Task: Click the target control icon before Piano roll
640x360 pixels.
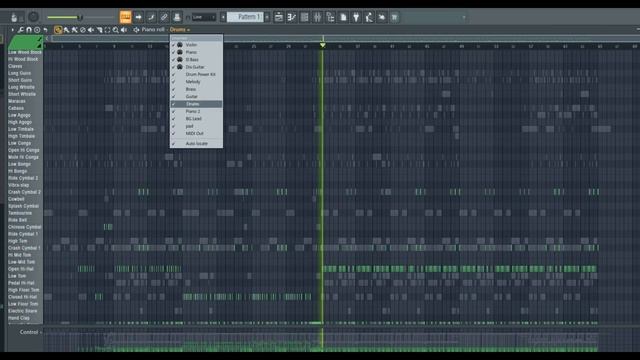Action: [x=136, y=30]
